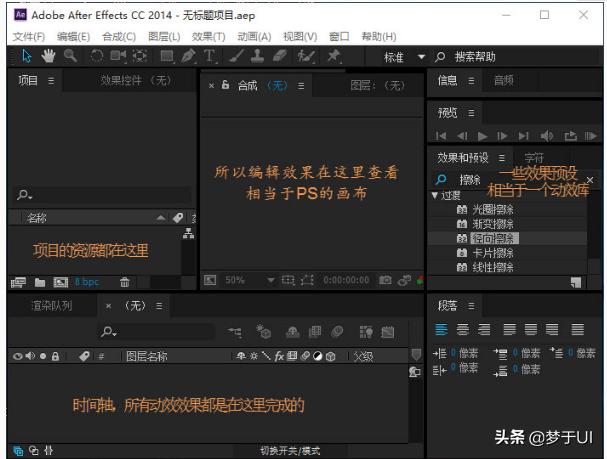607x459 pixels.
Task: Select the Type text tool
Action: (x=209, y=56)
